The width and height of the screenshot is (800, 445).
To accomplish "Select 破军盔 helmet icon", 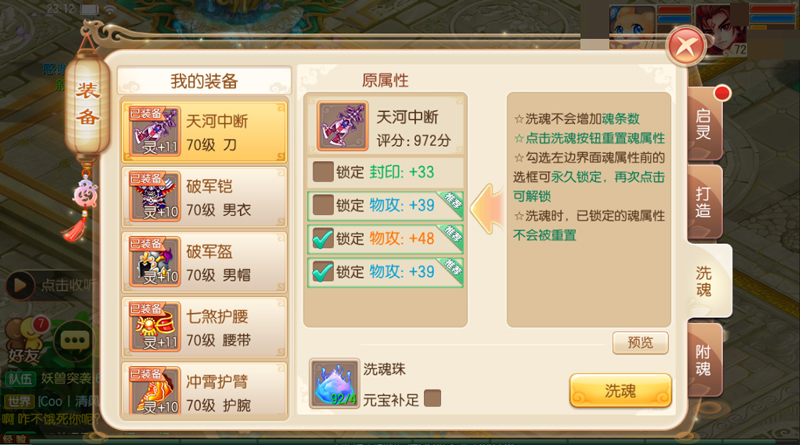I will 155,261.
